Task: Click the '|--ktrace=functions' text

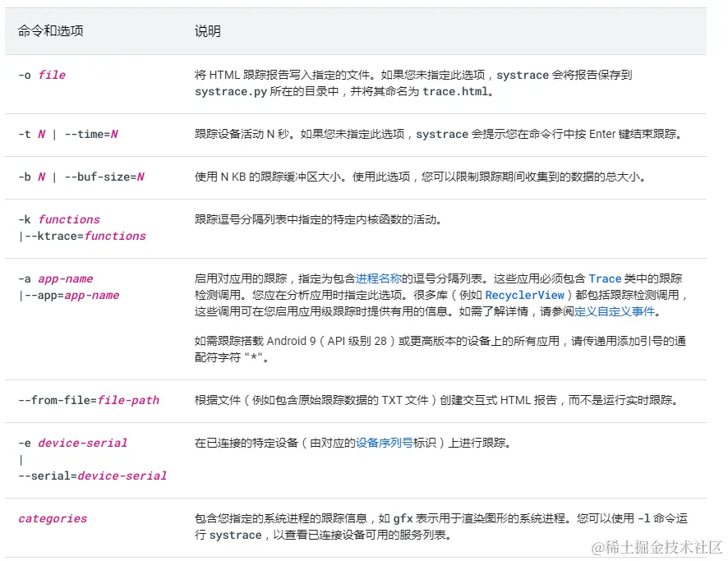Action: coord(82,237)
